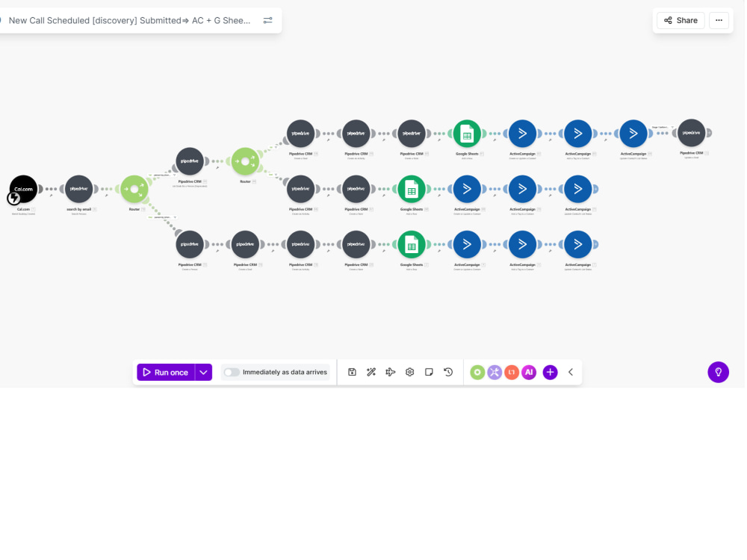Open the bottom-row Google Sheets module
This screenshot has height=560, width=747.
412,244
